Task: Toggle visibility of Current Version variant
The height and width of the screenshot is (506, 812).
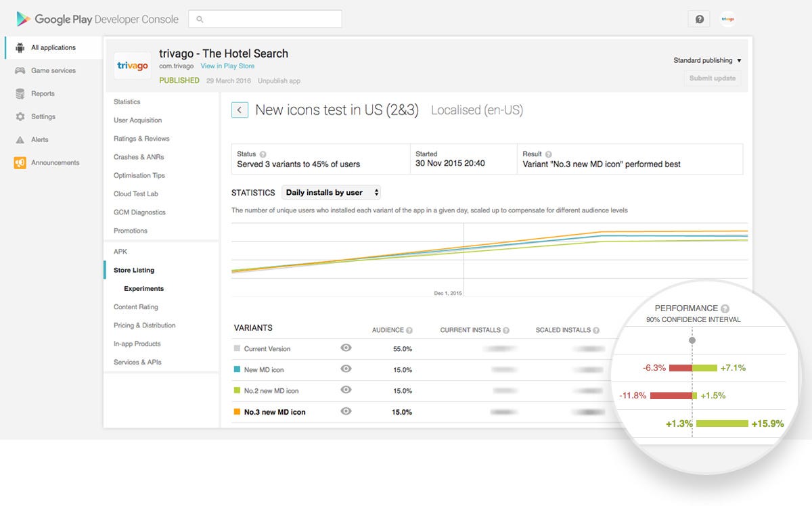Action: click(x=346, y=348)
